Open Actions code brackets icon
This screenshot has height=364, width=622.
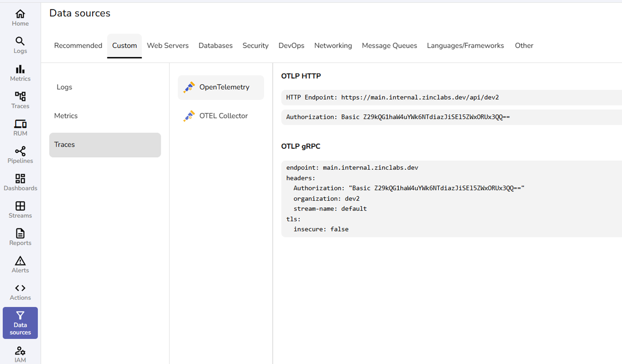click(x=20, y=288)
